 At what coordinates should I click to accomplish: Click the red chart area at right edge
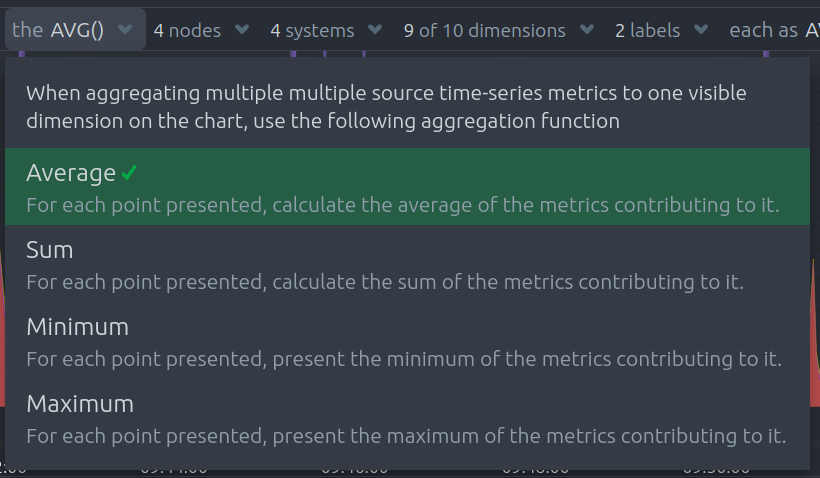(x=815, y=335)
